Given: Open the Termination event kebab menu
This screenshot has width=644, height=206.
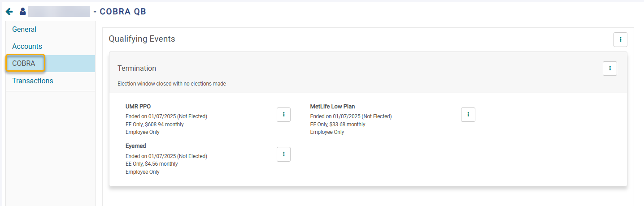Looking at the screenshot, I should [610, 69].
